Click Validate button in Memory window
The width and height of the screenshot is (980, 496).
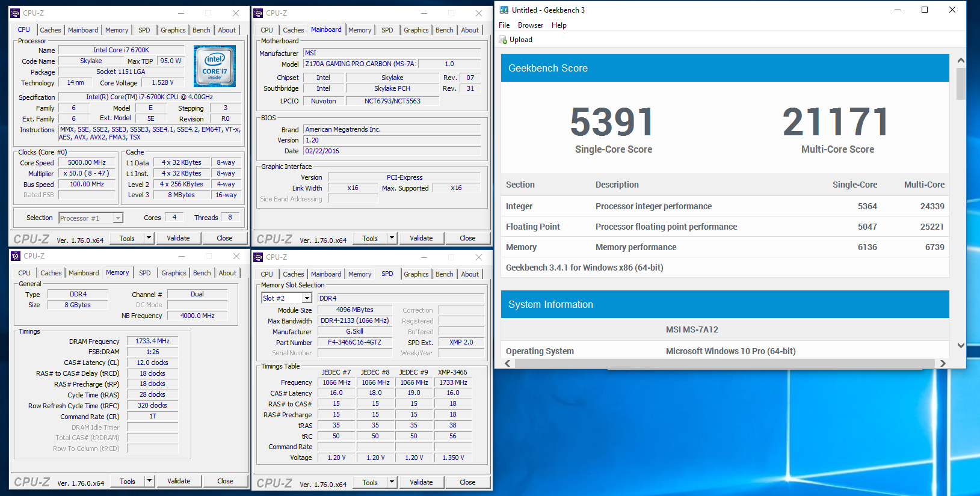(x=179, y=481)
